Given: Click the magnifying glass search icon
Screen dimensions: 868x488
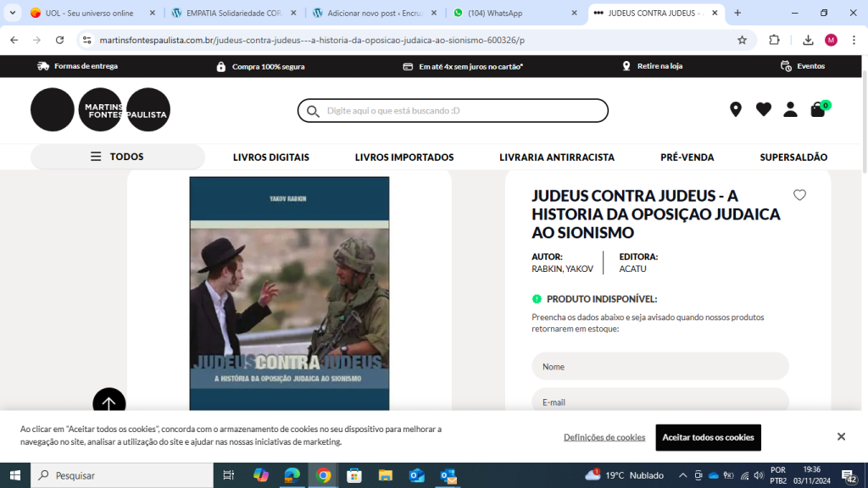Looking at the screenshot, I should (313, 111).
